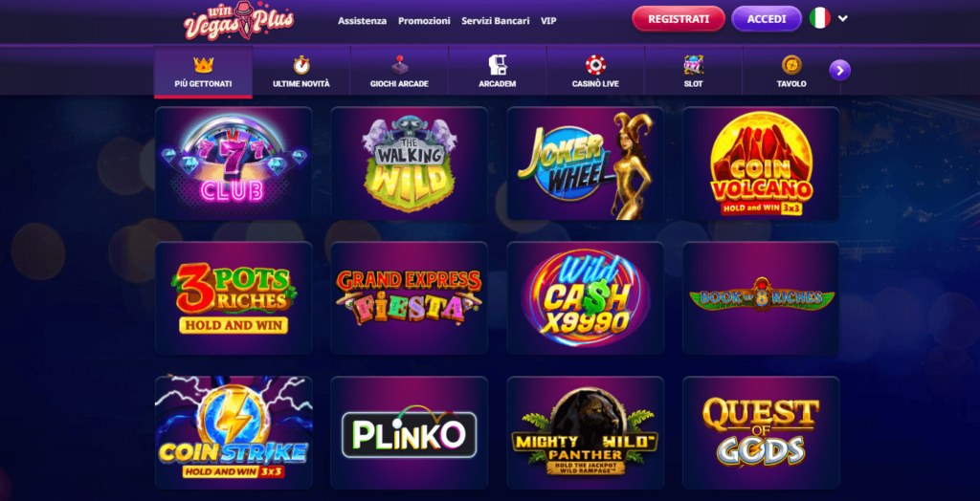Viewport: 980px width, 501px height.
Task: Click the VIP menu link
Action: tap(548, 21)
